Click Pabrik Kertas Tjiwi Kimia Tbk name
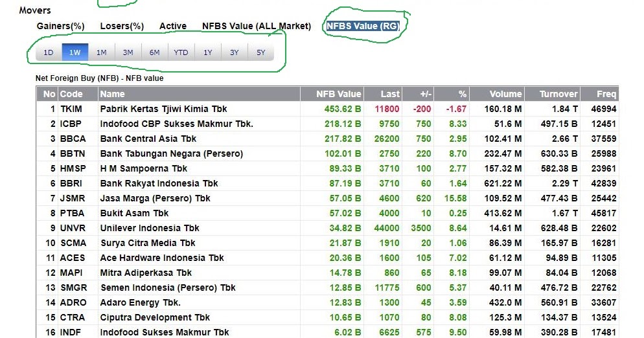 click(x=163, y=109)
